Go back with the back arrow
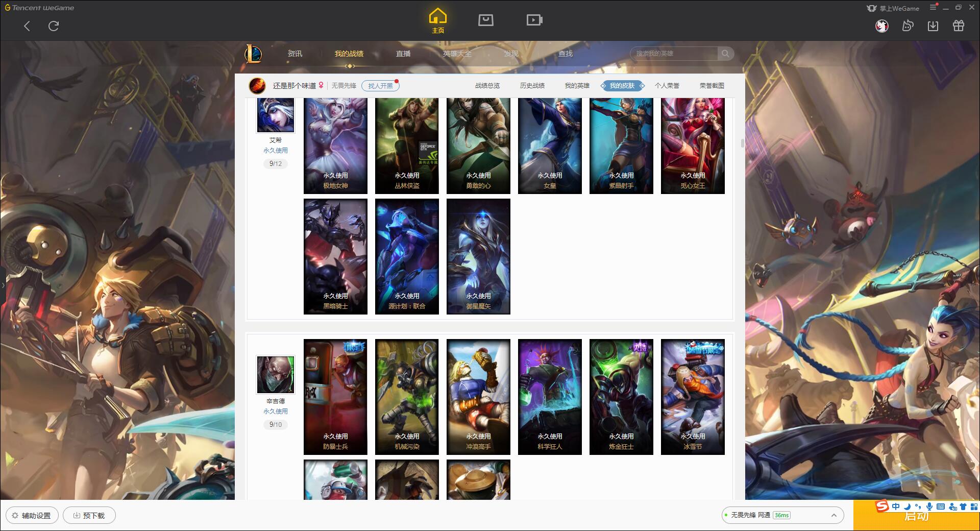Screen dimensions: 980x531 click(27, 26)
